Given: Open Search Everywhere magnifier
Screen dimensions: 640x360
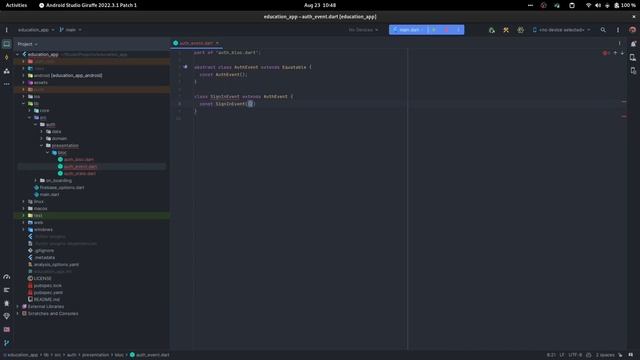Looking at the screenshot, I should pos(603,30).
